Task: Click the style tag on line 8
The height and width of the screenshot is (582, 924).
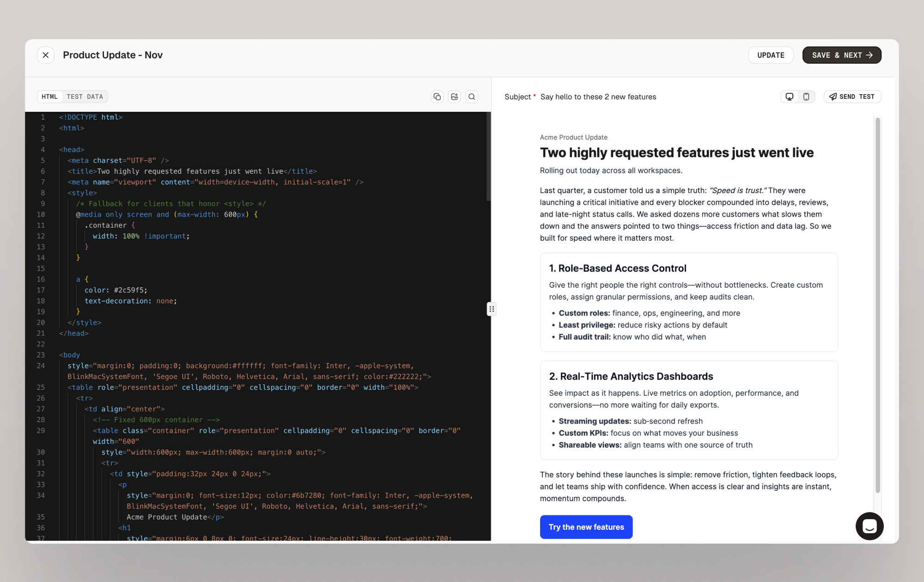Action: point(82,193)
